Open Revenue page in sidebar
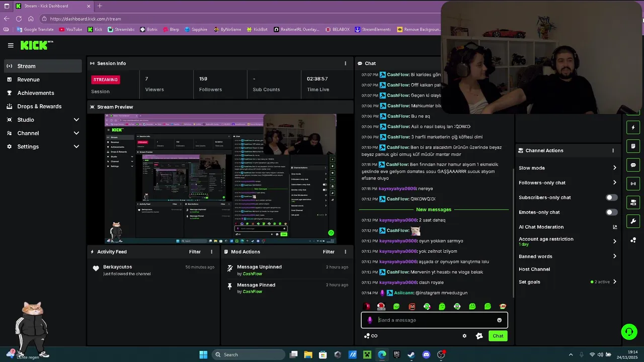The image size is (644, 362). [43, 79]
